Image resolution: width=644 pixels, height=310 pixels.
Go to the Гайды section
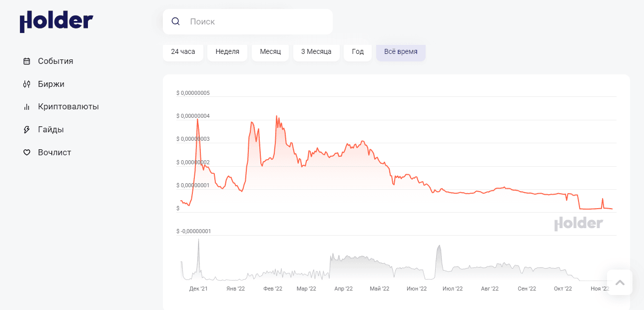tap(50, 130)
